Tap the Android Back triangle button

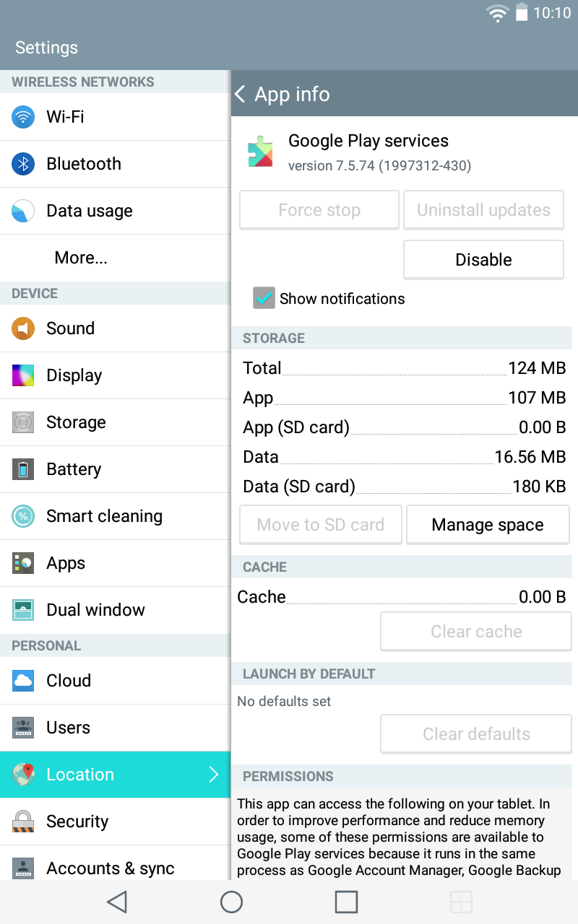[117, 902]
